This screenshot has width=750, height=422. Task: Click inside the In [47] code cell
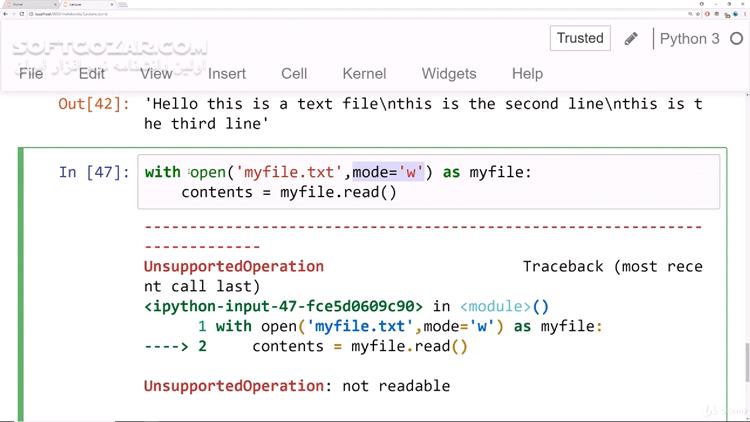click(429, 182)
